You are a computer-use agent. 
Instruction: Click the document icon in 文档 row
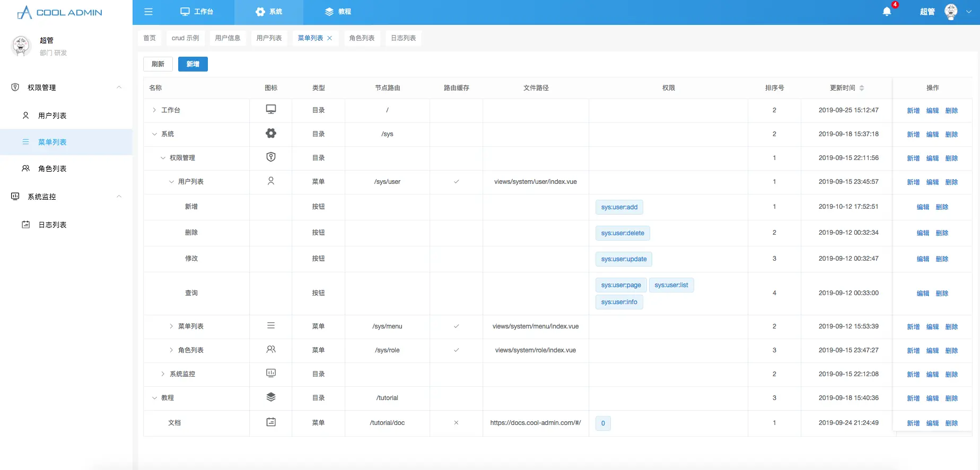(x=271, y=422)
